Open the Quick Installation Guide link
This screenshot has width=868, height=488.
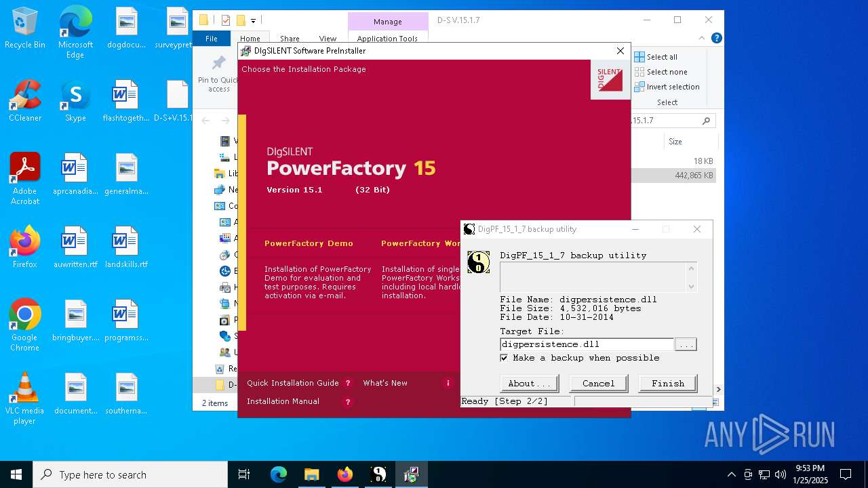point(292,383)
